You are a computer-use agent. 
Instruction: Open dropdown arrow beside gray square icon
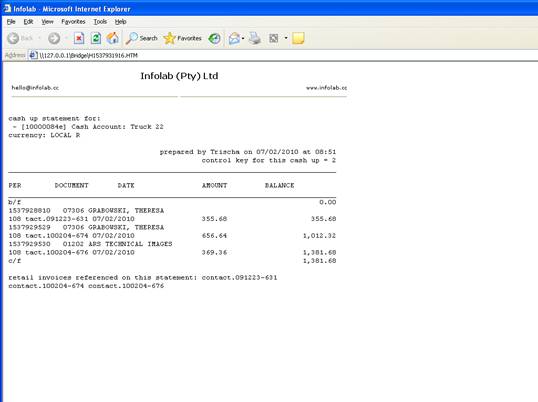[286, 38]
